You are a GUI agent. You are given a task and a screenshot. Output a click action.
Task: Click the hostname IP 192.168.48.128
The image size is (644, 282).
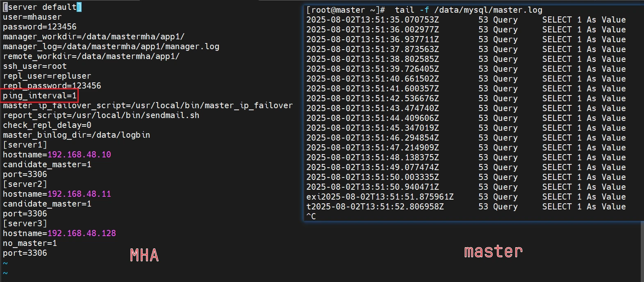coord(82,234)
